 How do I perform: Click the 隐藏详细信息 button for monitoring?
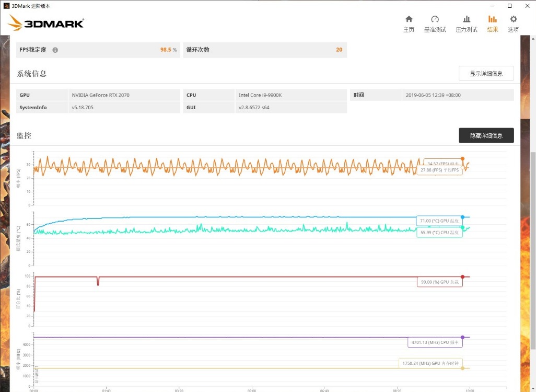point(486,135)
